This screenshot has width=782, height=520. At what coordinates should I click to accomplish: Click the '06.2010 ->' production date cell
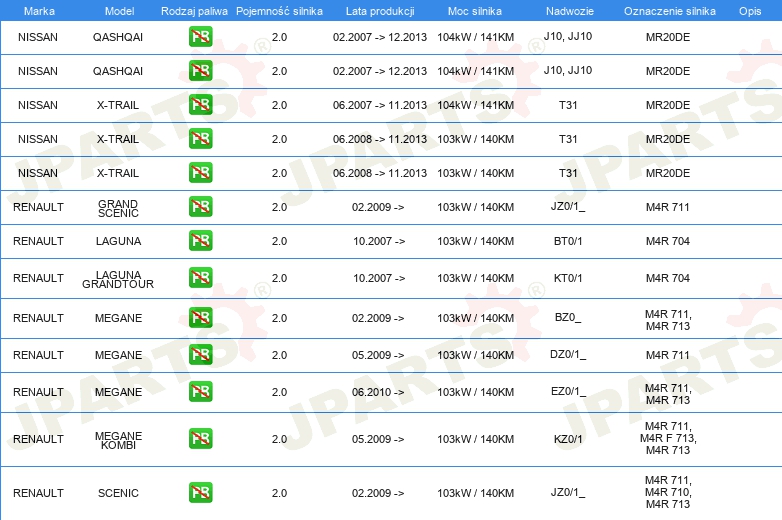[x=378, y=392]
